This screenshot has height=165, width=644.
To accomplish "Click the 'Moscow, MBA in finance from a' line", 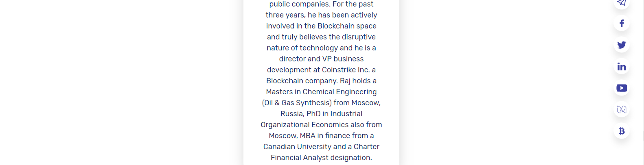I will [x=321, y=136].
